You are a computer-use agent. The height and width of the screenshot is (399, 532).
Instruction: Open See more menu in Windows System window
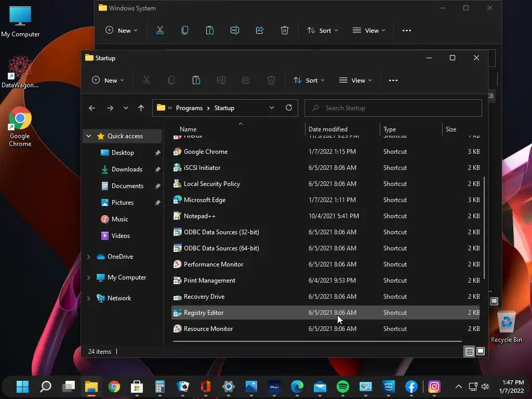pos(407,31)
